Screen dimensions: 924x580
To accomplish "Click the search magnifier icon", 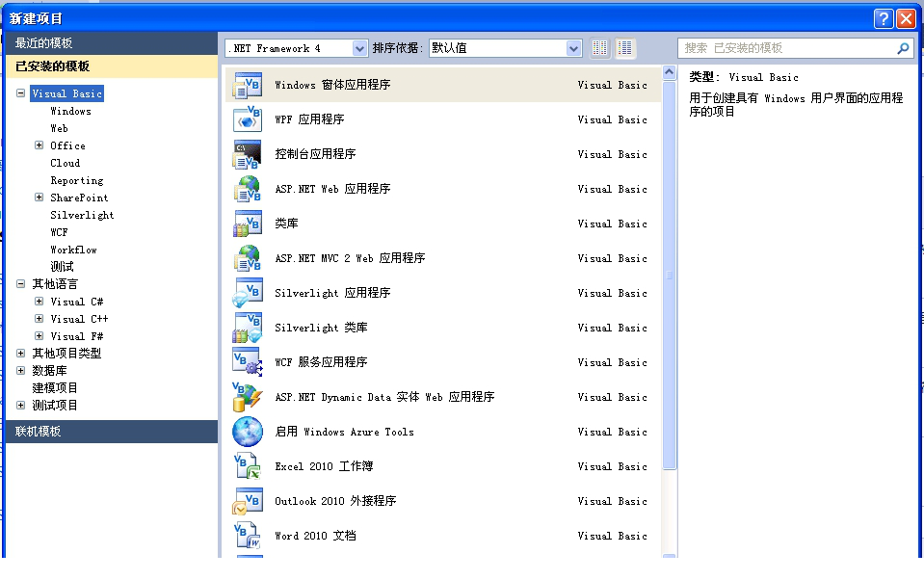I will 903,48.
